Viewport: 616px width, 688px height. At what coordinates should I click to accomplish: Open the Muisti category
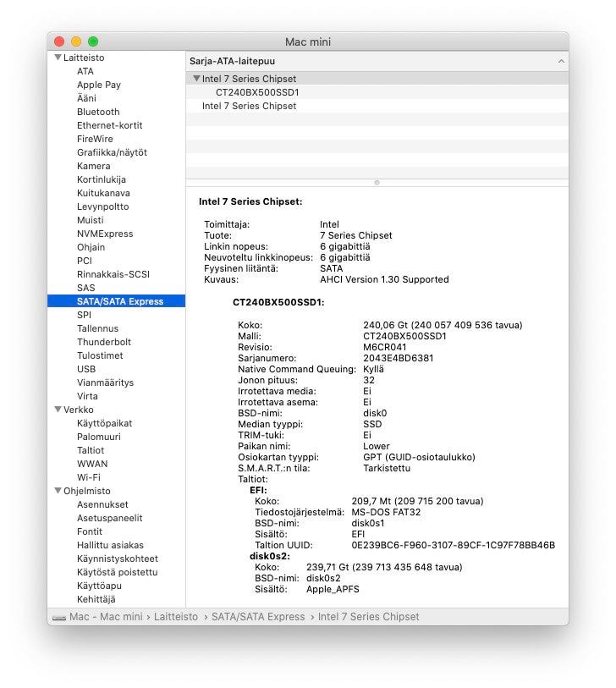tap(91, 220)
